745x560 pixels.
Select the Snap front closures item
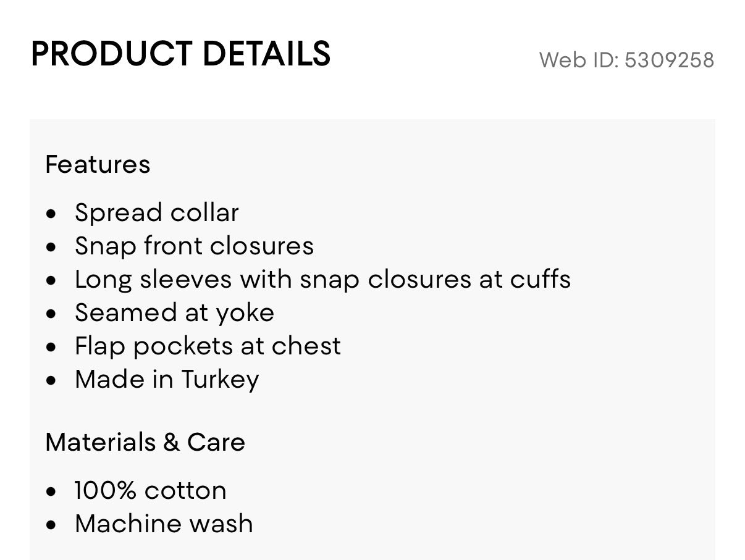point(195,246)
